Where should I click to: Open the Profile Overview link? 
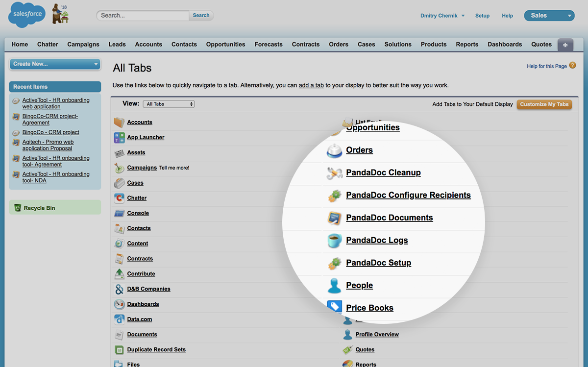tap(377, 334)
